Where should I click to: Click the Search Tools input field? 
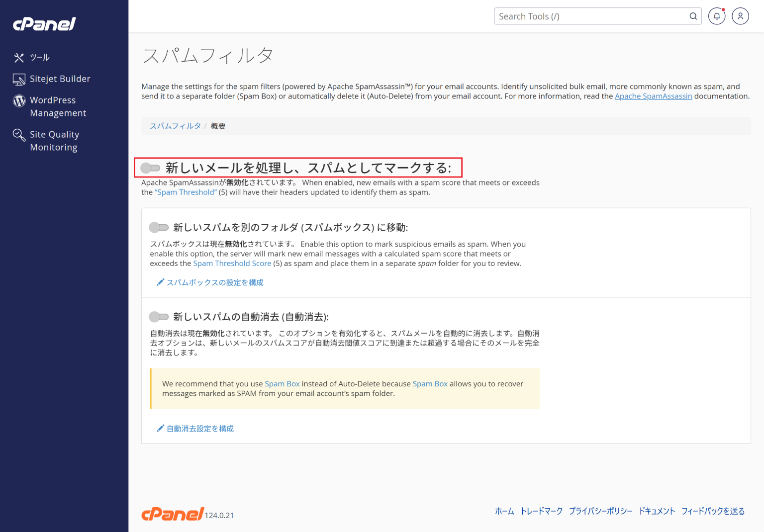pos(572,16)
